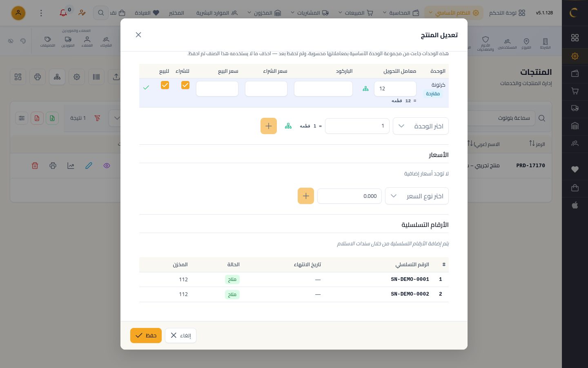Tick the purchase checkbox for carton unit
The image size is (588, 368).
(x=185, y=85)
